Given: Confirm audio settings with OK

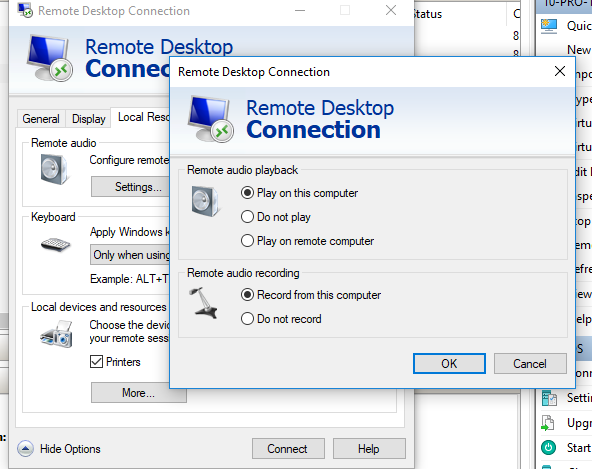Looking at the screenshot, I should pyautogui.click(x=449, y=364).
